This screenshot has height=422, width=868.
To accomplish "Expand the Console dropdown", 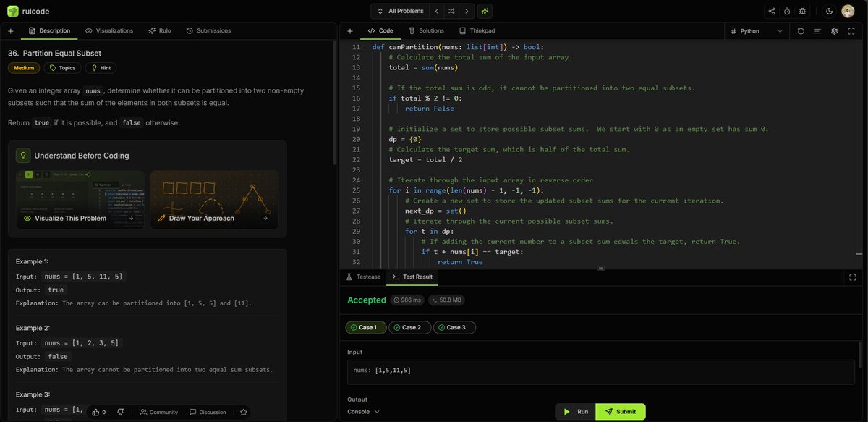I will (x=363, y=412).
